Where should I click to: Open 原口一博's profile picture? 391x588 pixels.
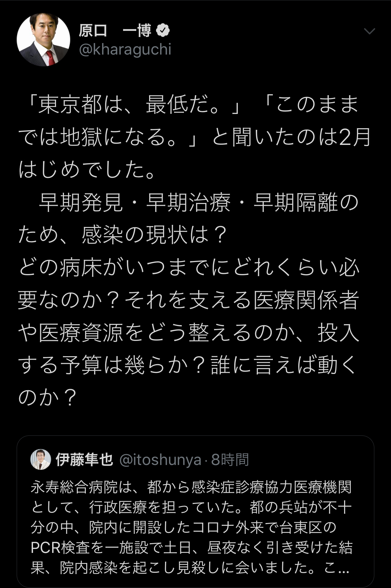pyautogui.click(x=43, y=40)
